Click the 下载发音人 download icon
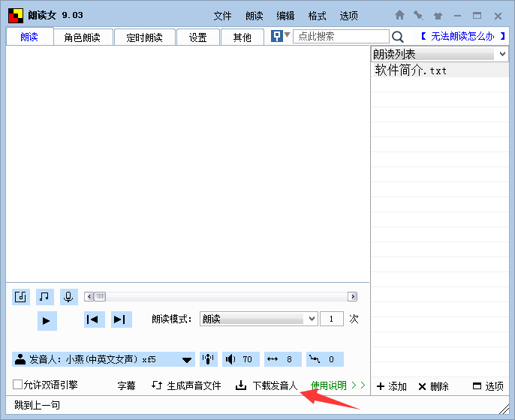515x420 pixels. [241, 385]
